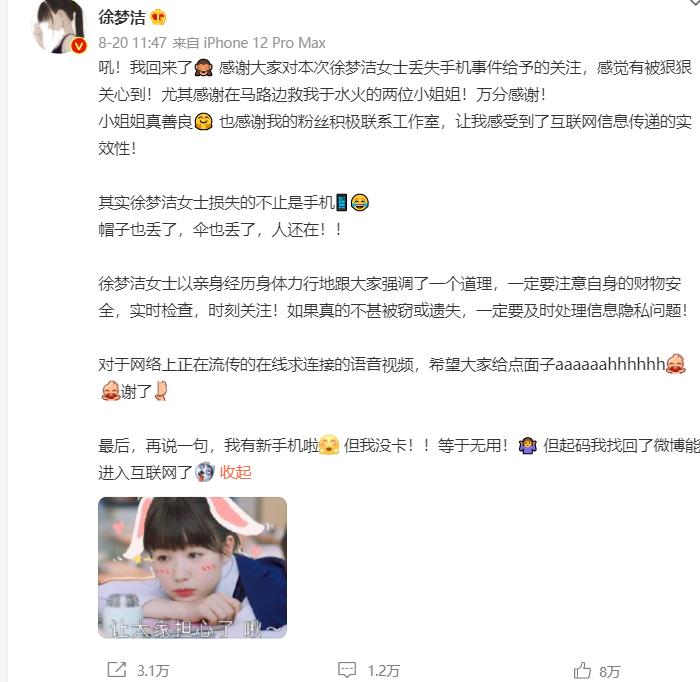
Task: Click the crown membership badge beside 徐梦洁
Action: pyautogui.click(x=158, y=17)
